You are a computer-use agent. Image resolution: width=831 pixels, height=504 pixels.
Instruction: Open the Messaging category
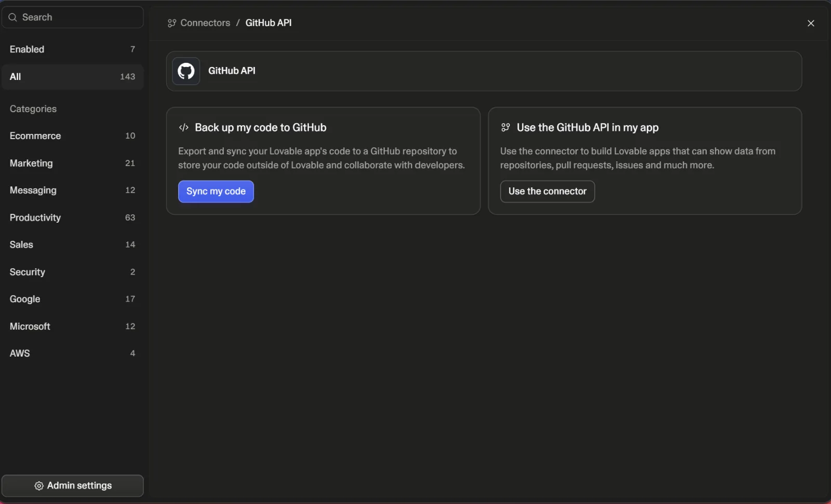point(73,190)
